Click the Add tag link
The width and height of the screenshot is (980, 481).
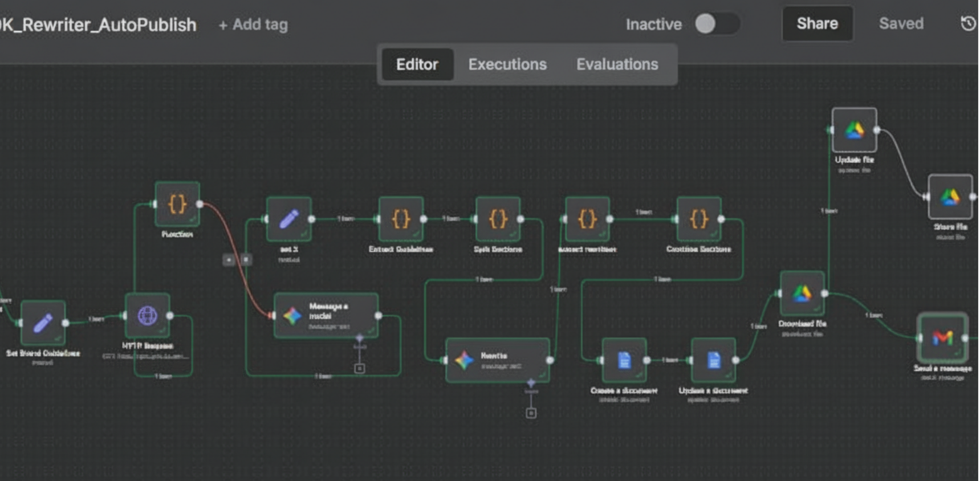coord(253,25)
